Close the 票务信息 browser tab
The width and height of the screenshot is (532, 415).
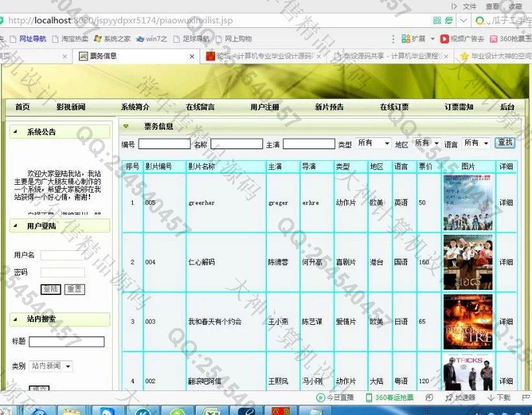coord(192,56)
